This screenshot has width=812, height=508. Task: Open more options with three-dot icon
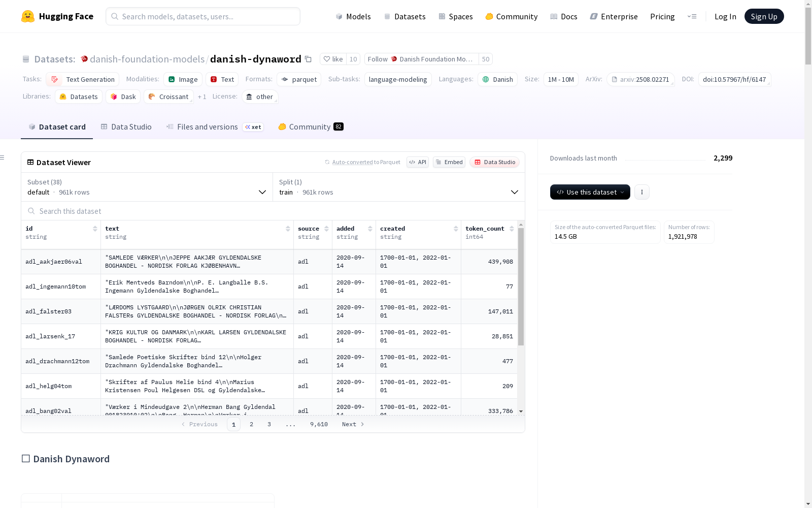click(642, 192)
